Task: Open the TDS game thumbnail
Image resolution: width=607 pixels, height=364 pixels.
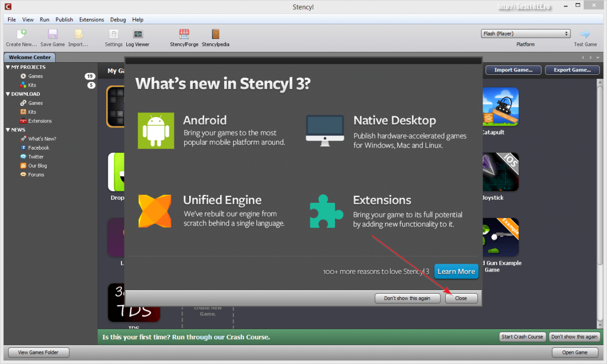Action: (x=134, y=302)
